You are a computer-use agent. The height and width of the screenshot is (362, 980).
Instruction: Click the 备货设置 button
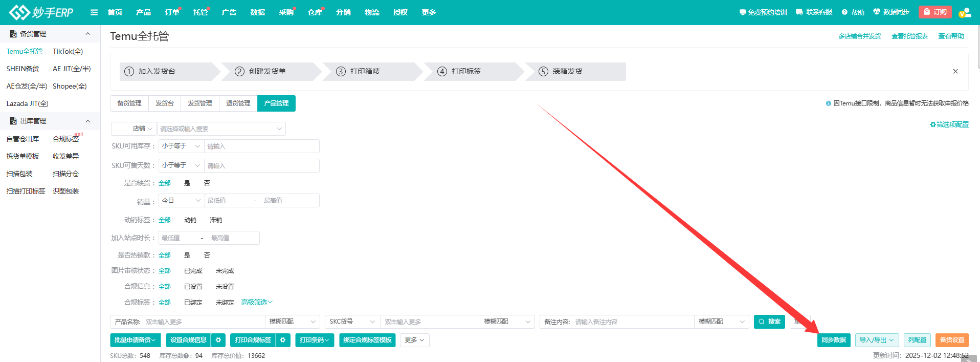(x=952, y=340)
